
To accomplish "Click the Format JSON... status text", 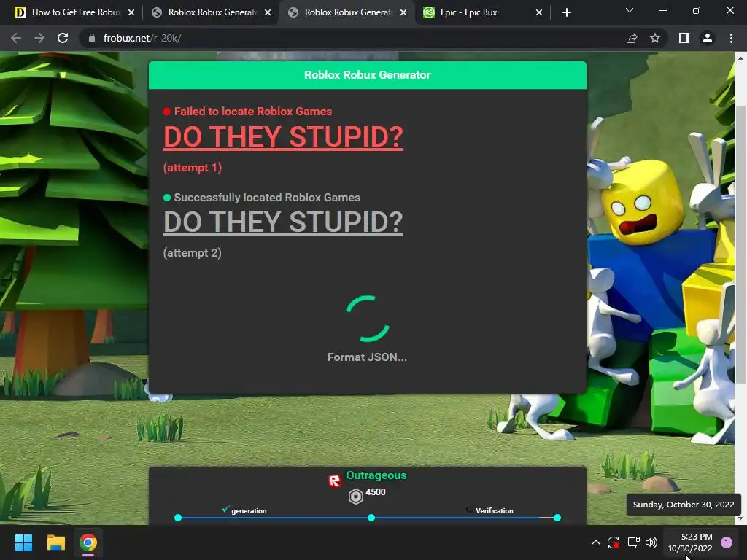I will [367, 357].
